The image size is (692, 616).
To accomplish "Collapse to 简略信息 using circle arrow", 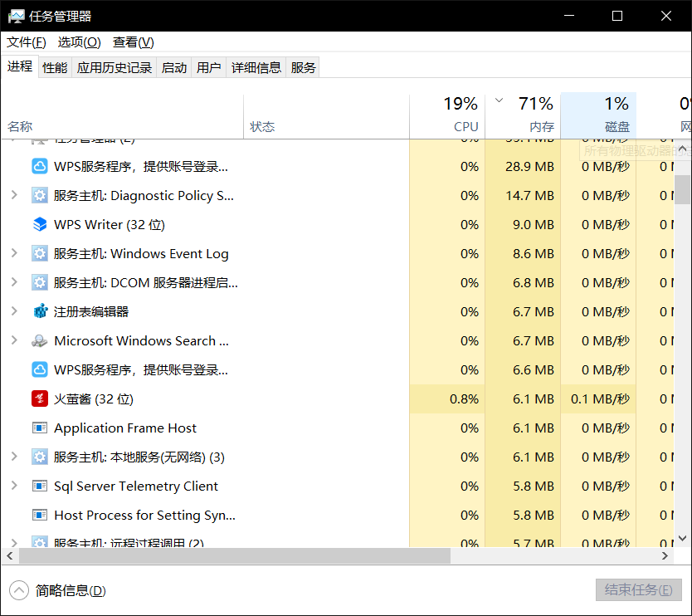I will 18,590.
